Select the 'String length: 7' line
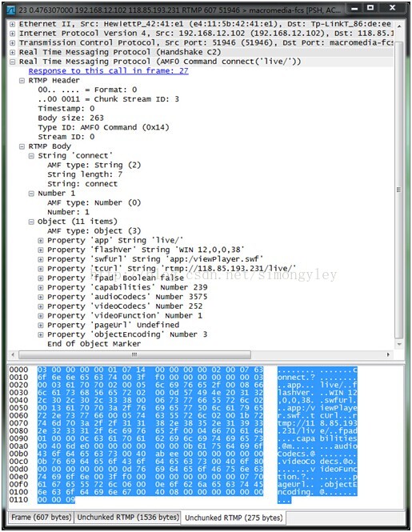 pos(85,174)
